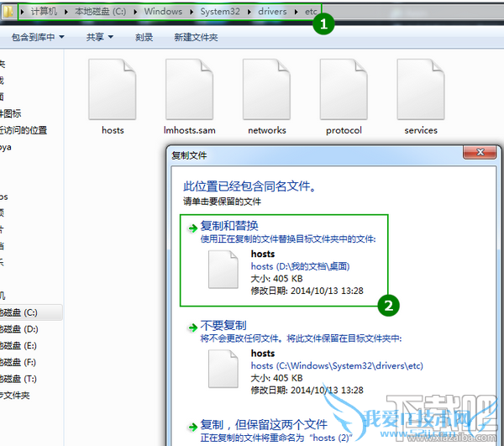Close the 复制文件 dialog

click(480, 152)
